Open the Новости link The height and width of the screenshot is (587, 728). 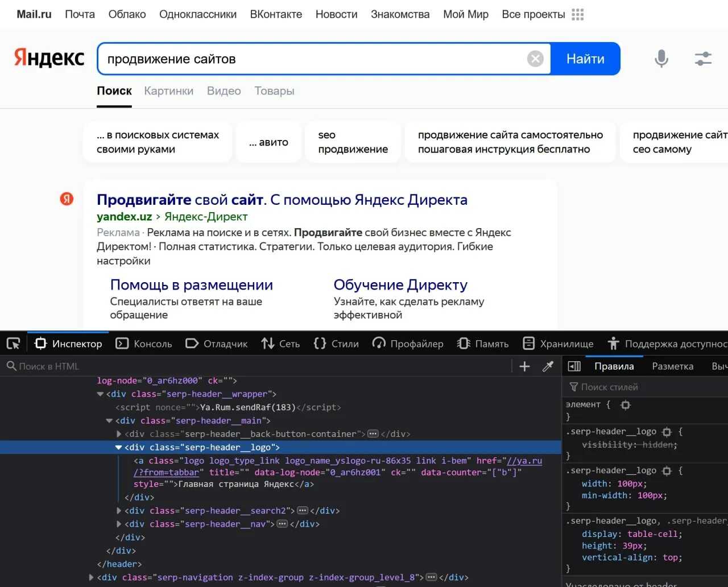coord(337,14)
